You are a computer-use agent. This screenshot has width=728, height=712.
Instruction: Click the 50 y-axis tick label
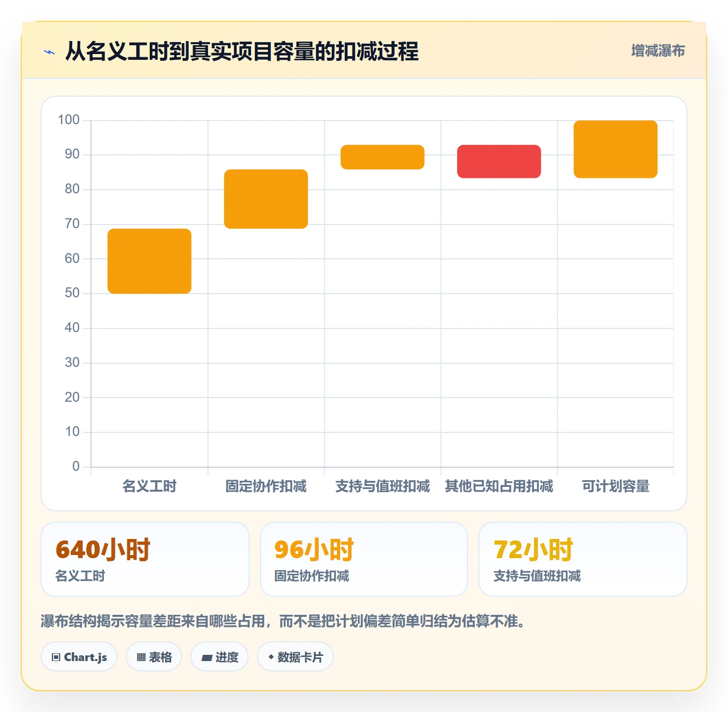72,293
